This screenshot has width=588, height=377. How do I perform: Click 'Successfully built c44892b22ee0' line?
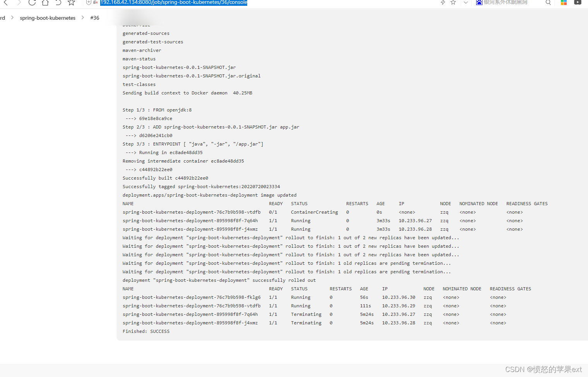[165, 178]
